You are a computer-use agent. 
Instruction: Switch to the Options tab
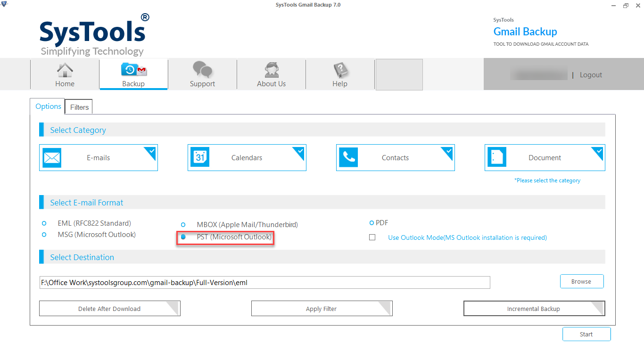tap(49, 106)
